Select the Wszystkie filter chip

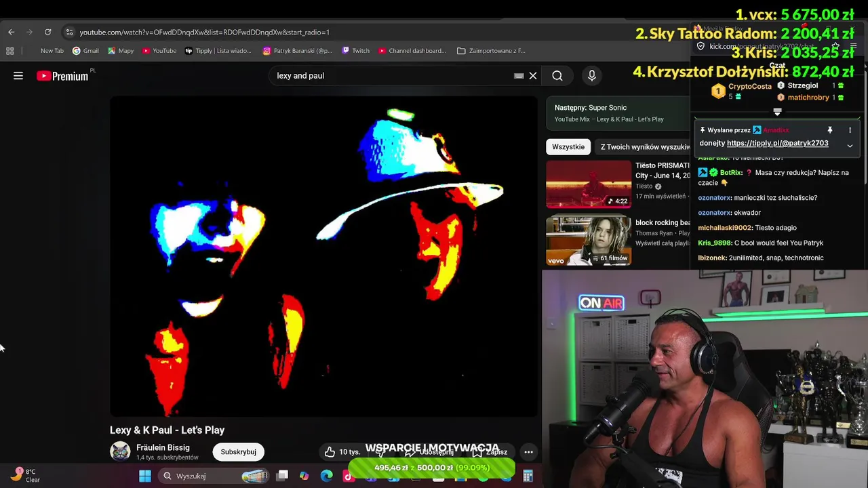pyautogui.click(x=568, y=147)
